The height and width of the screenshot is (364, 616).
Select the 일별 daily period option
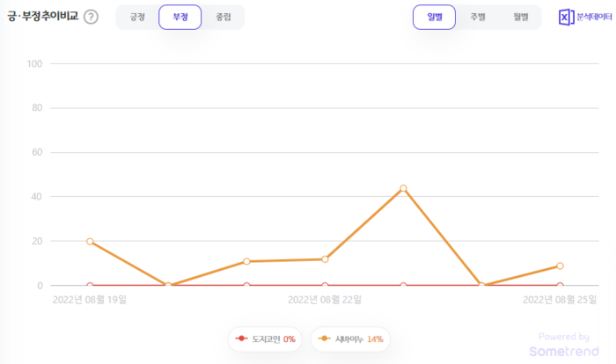click(434, 18)
